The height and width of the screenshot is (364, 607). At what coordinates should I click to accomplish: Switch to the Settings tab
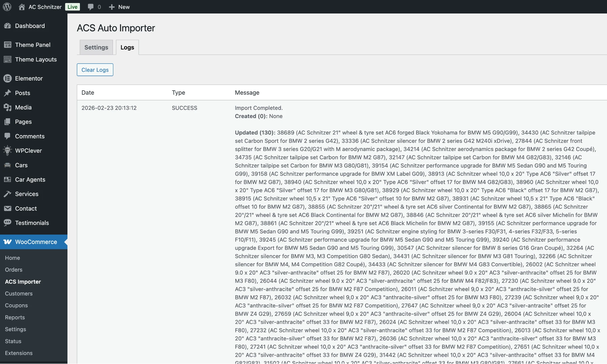click(x=96, y=47)
